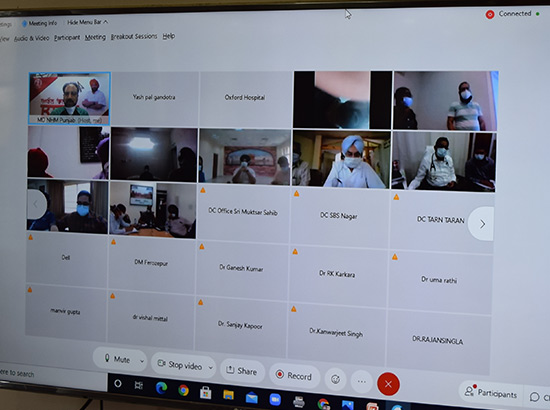Viewport: 550px width, 410px height.
Task: Open the Participants panel
Action: [x=490, y=393]
